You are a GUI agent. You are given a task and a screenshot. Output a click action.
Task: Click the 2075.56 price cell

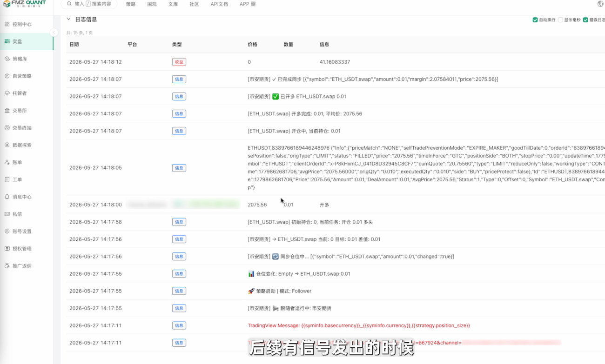pos(257,205)
